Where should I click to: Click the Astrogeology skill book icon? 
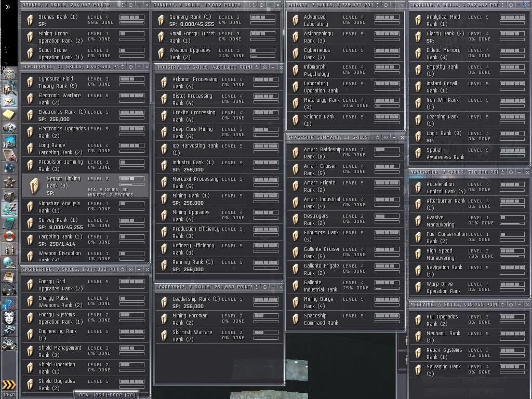[296, 37]
